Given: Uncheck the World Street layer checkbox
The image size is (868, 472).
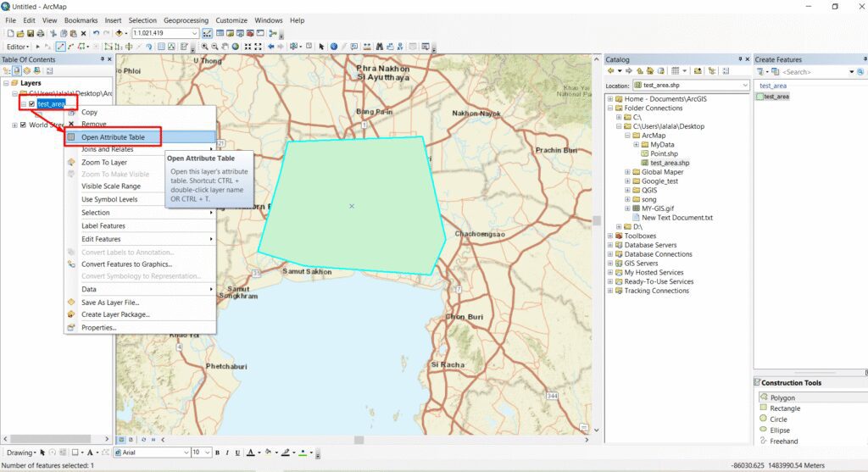Looking at the screenshot, I should click(x=23, y=125).
